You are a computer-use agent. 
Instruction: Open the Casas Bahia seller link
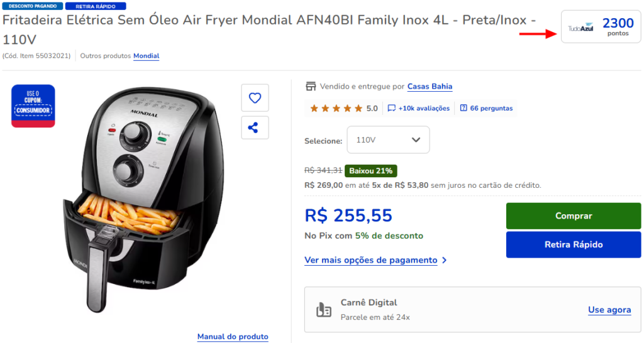pos(430,87)
